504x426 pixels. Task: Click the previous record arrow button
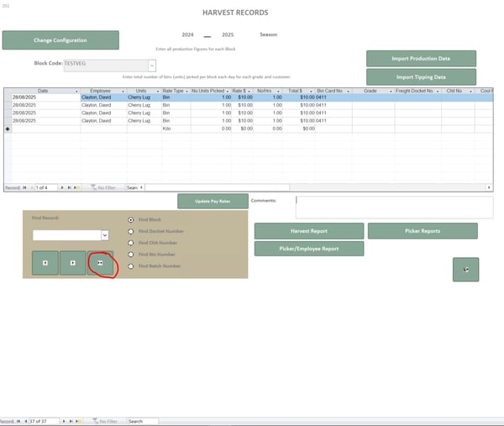(45, 263)
